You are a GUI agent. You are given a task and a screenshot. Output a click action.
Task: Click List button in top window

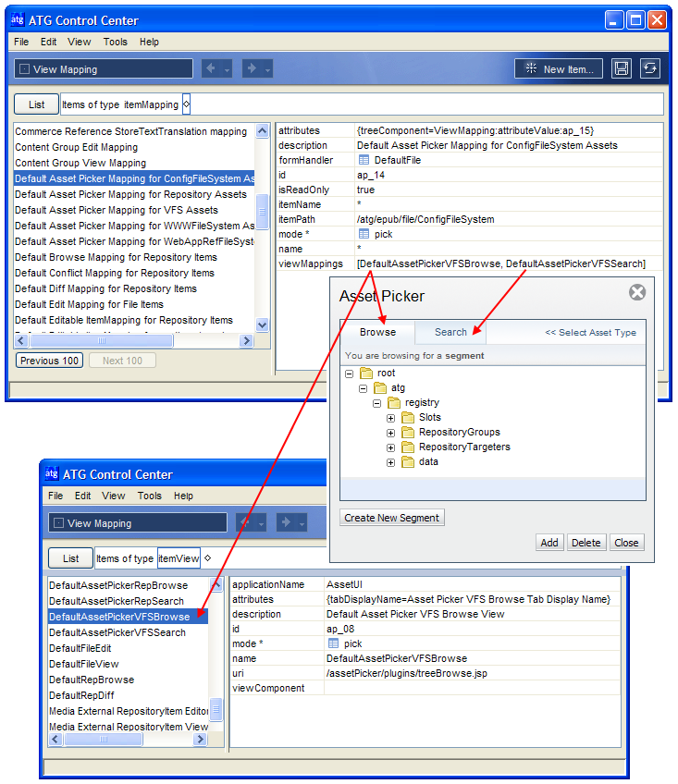[36, 104]
